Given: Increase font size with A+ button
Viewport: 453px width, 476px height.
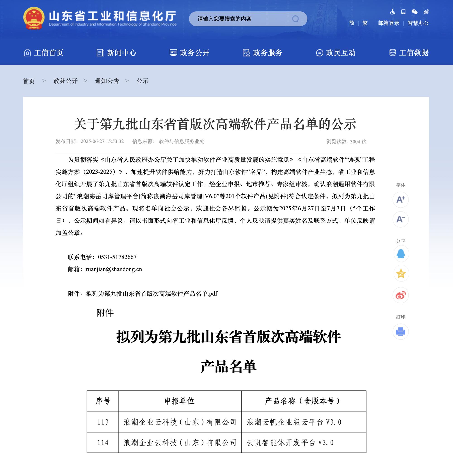Looking at the screenshot, I should pyautogui.click(x=401, y=200).
